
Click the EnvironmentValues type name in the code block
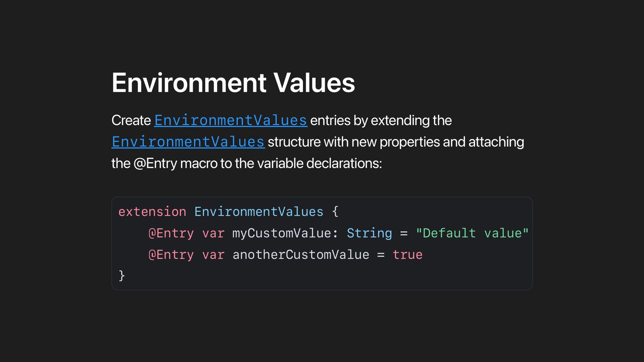pos(259,212)
